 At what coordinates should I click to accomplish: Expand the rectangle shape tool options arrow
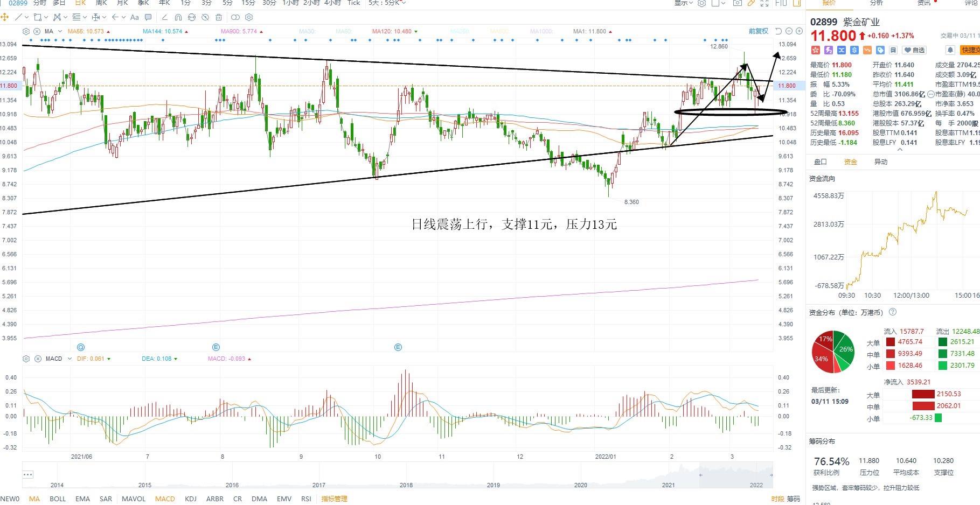[x=46, y=17]
